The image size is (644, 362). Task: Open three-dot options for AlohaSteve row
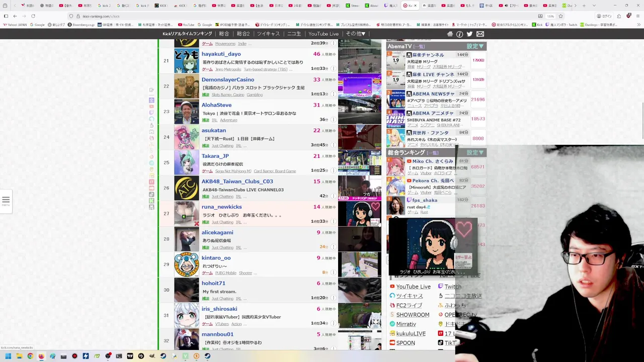pyautogui.click(x=333, y=120)
